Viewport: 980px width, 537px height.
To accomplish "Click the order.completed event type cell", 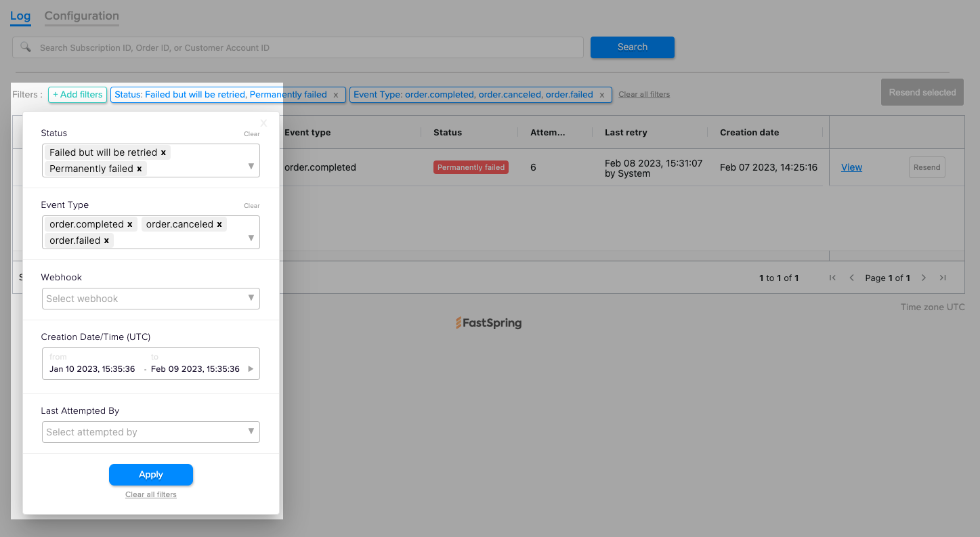I will click(x=320, y=167).
